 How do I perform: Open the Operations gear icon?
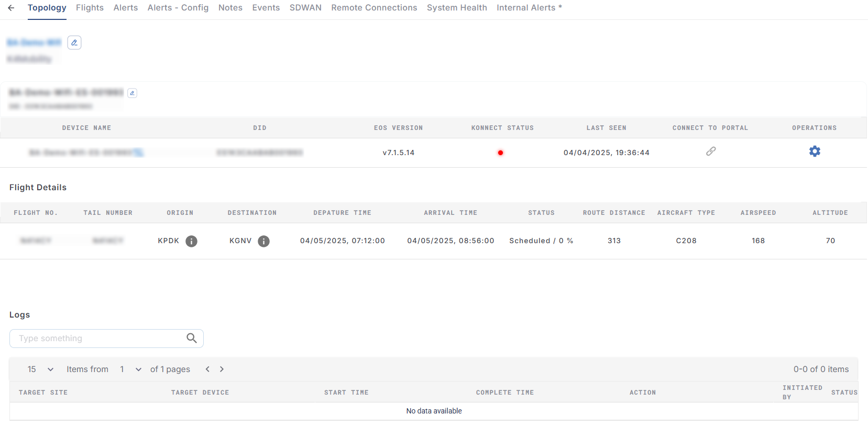point(814,151)
